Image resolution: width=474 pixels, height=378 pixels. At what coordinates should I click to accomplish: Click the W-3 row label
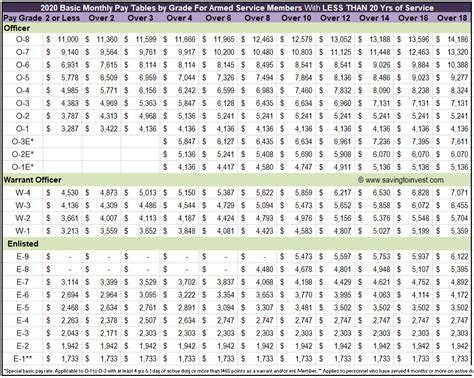point(23,205)
